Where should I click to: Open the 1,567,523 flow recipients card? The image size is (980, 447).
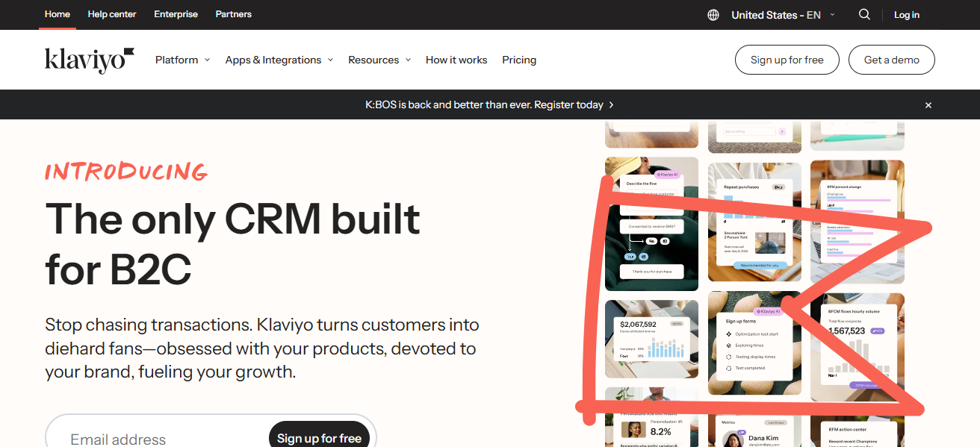coord(857,346)
